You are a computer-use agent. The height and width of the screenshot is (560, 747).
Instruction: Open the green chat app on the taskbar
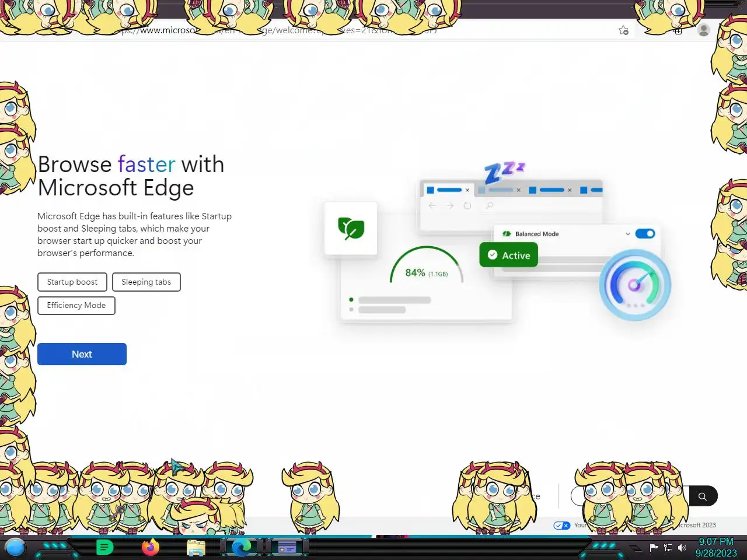click(104, 547)
